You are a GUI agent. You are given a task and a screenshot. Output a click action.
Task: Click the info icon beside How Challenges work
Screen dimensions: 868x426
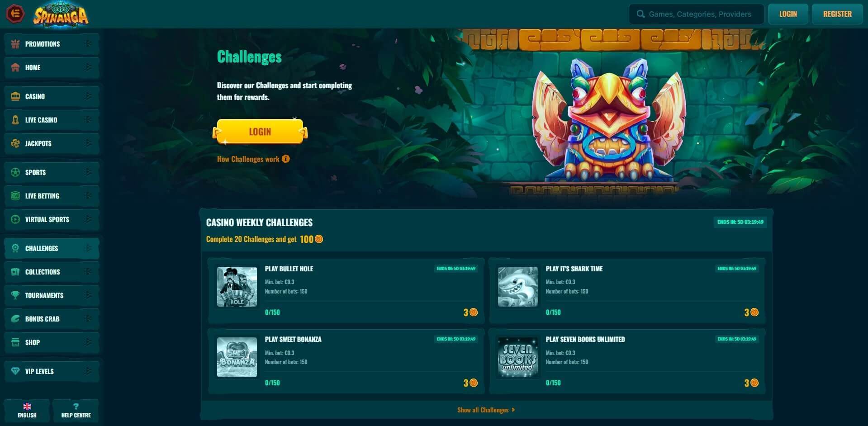pyautogui.click(x=285, y=159)
